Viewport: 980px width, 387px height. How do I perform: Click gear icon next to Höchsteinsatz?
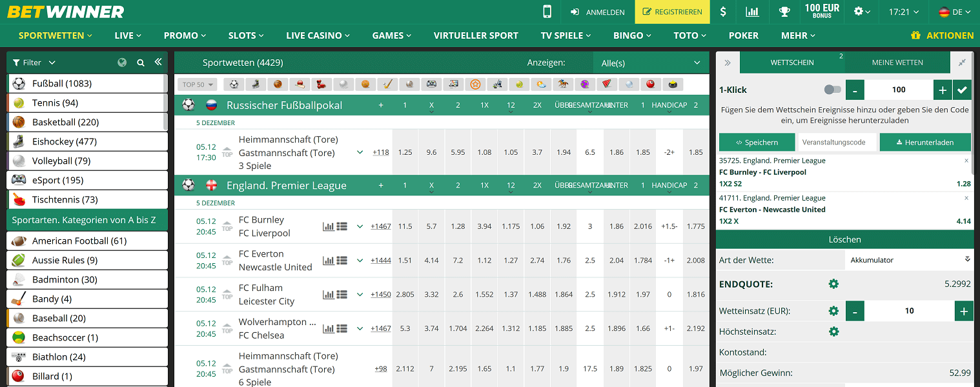pos(833,332)
